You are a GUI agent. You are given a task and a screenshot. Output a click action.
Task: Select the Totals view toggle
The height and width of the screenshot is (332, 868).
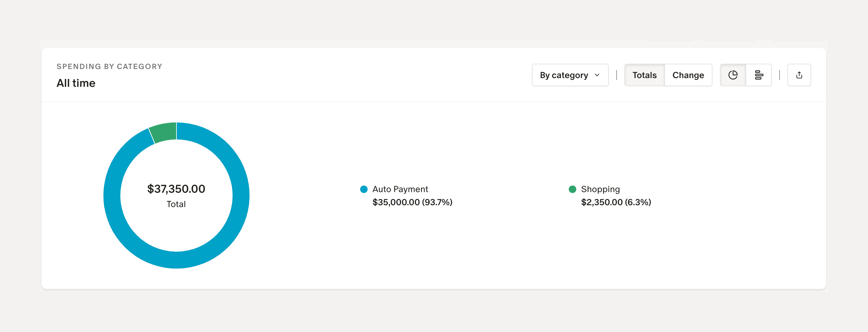(644, 75)
